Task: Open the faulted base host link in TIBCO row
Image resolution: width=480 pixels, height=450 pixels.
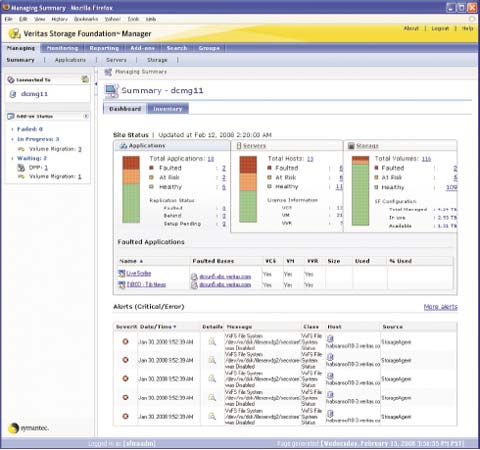Action: [x=225, y=285]
